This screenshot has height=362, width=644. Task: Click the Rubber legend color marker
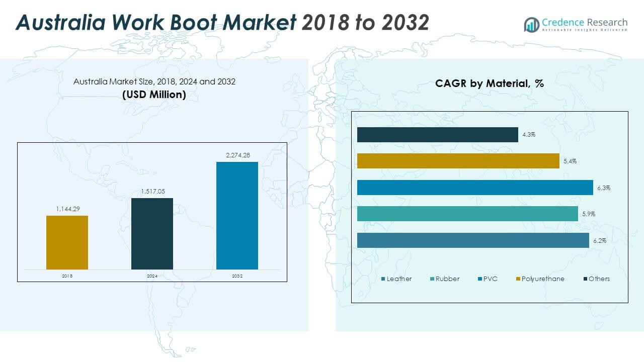click(x=432, y=279)
